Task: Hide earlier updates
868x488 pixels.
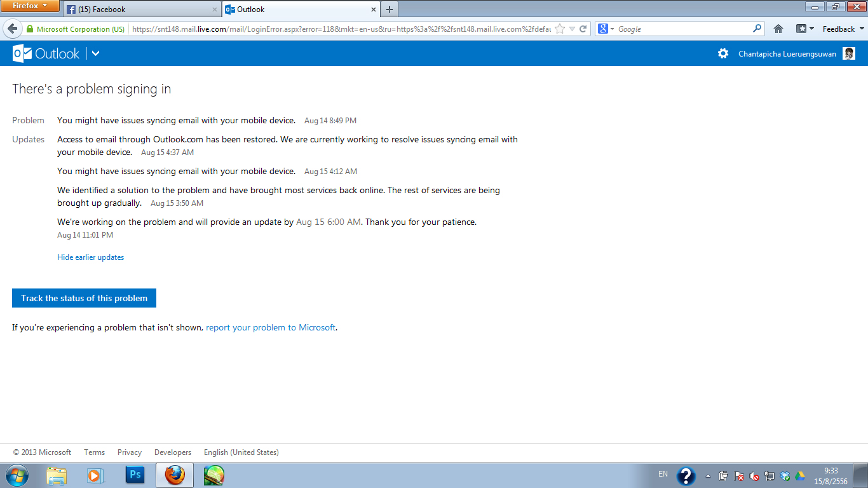Action: tap(91, 257)
